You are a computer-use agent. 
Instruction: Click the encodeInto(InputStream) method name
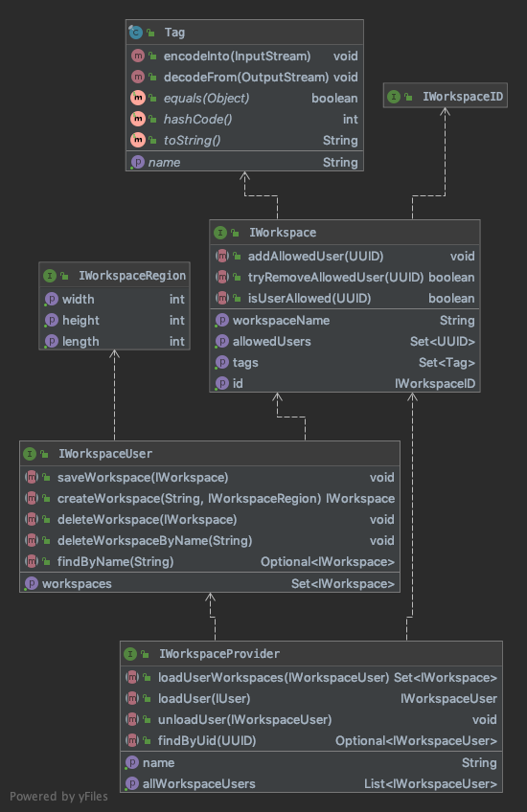pos(238,56)
